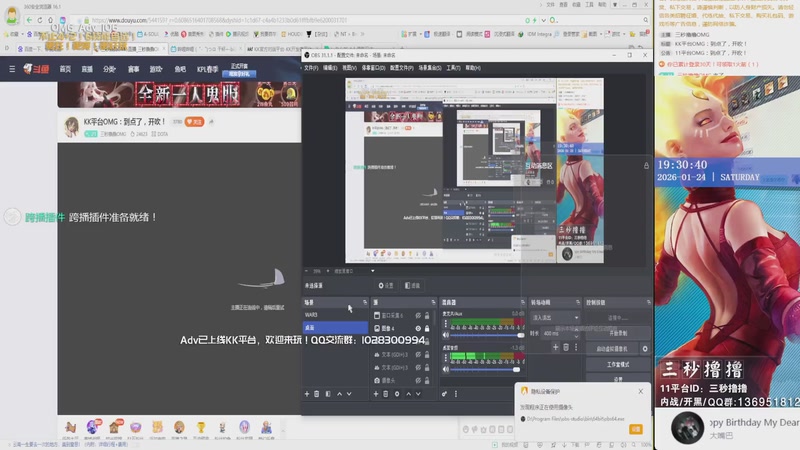This screenshot has width=800, height=450.
Task: Open OBS Help menu
Action: (x=472, y=68)
